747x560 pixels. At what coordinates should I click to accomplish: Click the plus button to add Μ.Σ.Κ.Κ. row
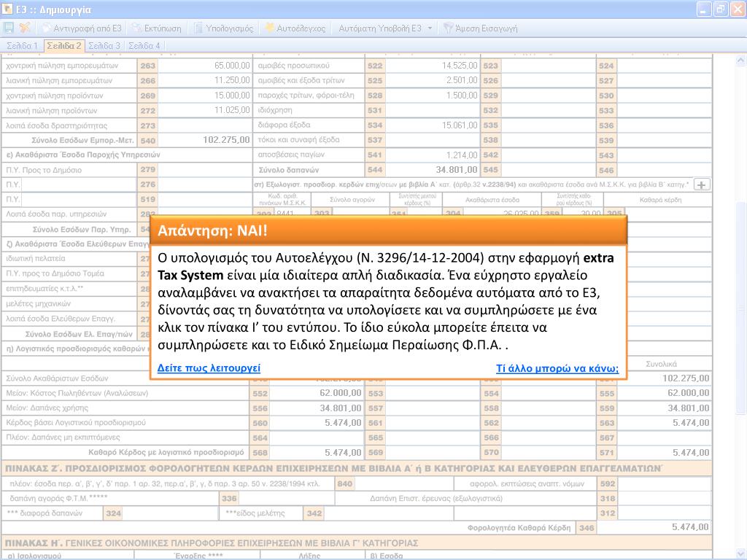point(701,184)
